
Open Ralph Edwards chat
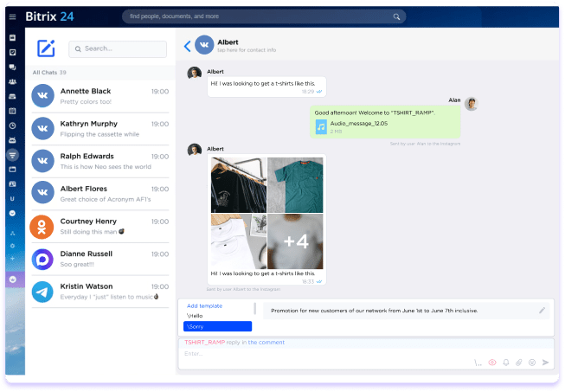(x=100, y=161)
